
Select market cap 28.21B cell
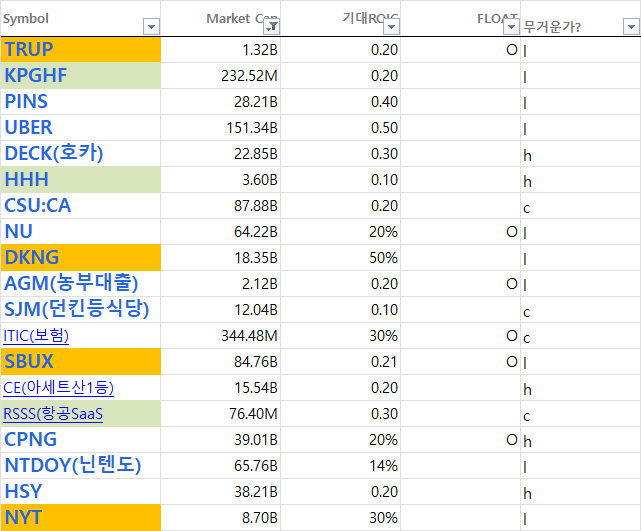point(221,101)
